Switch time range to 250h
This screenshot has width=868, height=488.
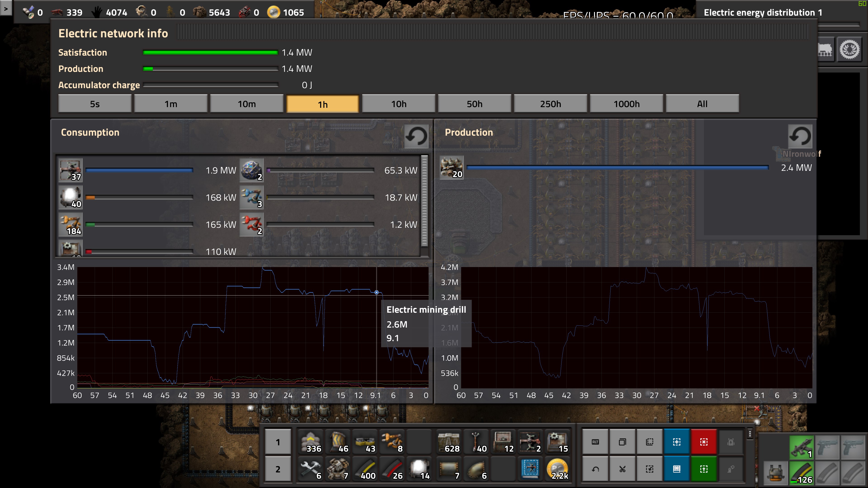click(x=551, y=104)
